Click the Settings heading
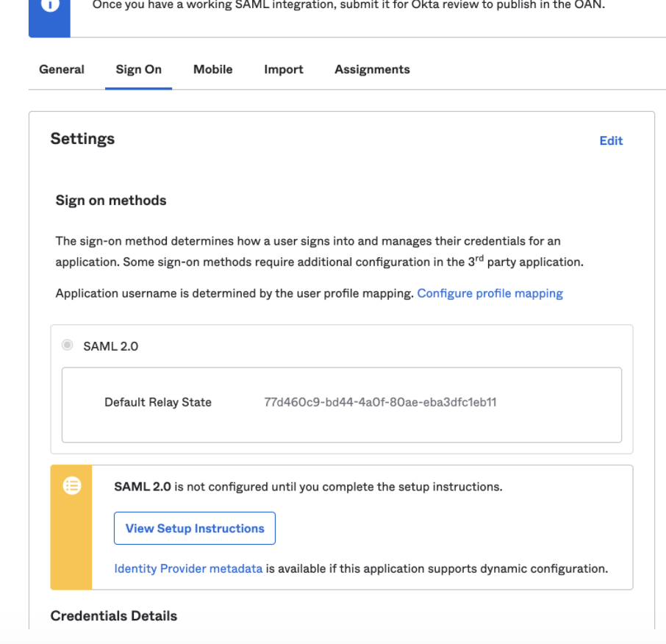Viewport: 666px width, 644px height. click(82, 138)
